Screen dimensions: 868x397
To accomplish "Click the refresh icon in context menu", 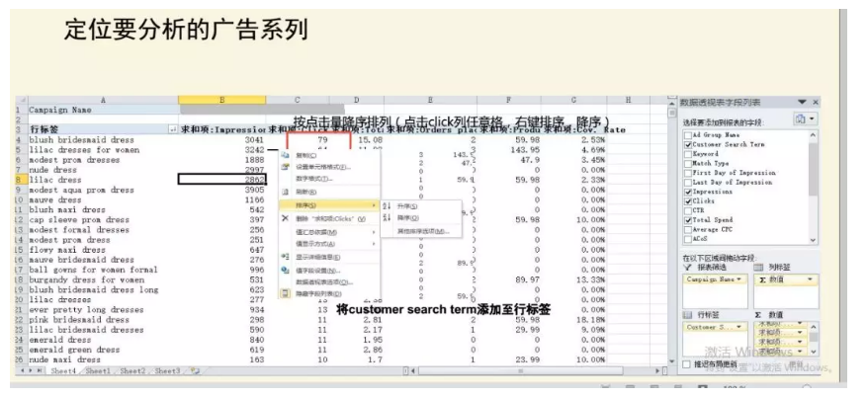I will point(285,193).
